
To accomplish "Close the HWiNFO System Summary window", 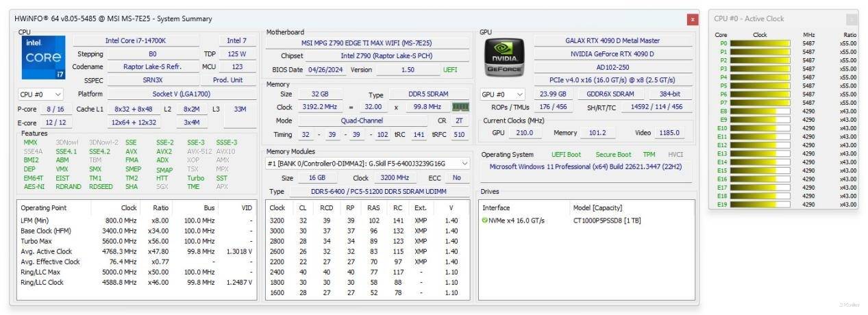I will coord(693,19).
